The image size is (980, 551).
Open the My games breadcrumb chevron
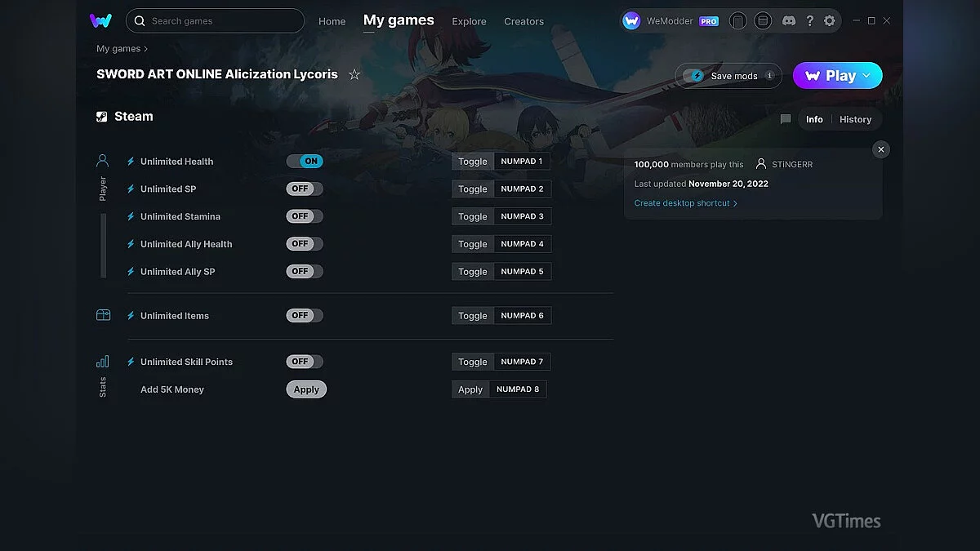146,49
